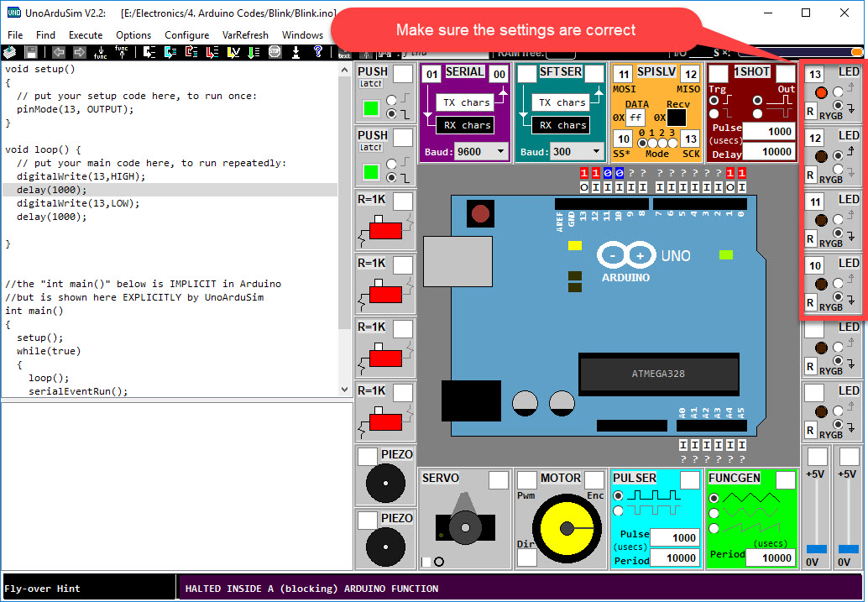Image resolution: width=868 pixels, height=602 pixels.
Task: Click the 'func' step-into toolbar icon
Action: 99,52
